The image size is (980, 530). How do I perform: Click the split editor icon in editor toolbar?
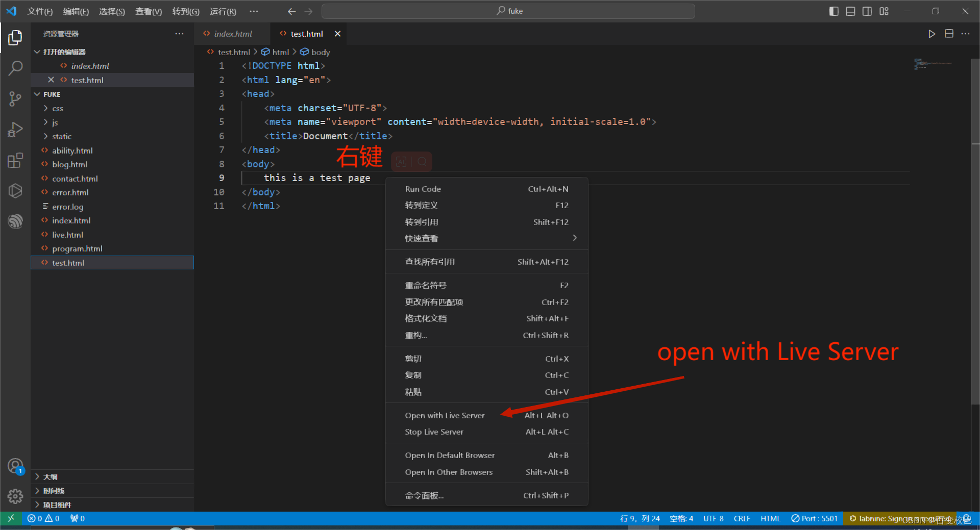[x=949, y=34]
